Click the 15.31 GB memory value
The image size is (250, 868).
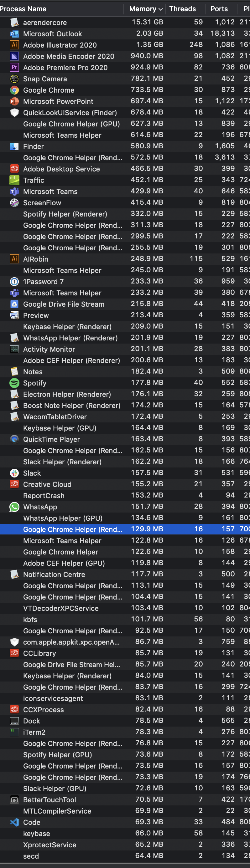148,22
